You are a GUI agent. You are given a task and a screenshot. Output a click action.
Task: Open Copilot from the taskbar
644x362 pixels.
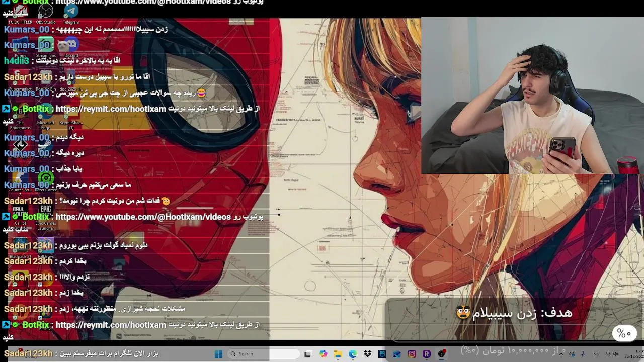323,354
